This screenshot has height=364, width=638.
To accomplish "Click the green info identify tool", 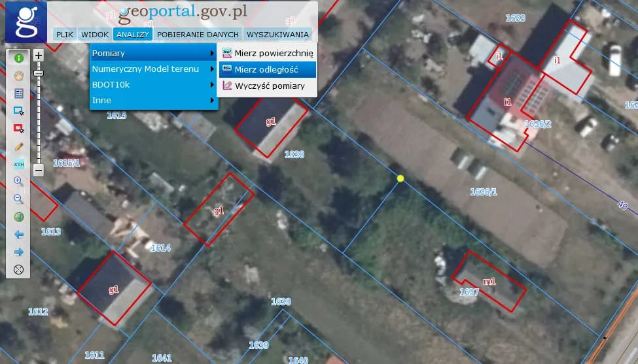I will (18, 58).
